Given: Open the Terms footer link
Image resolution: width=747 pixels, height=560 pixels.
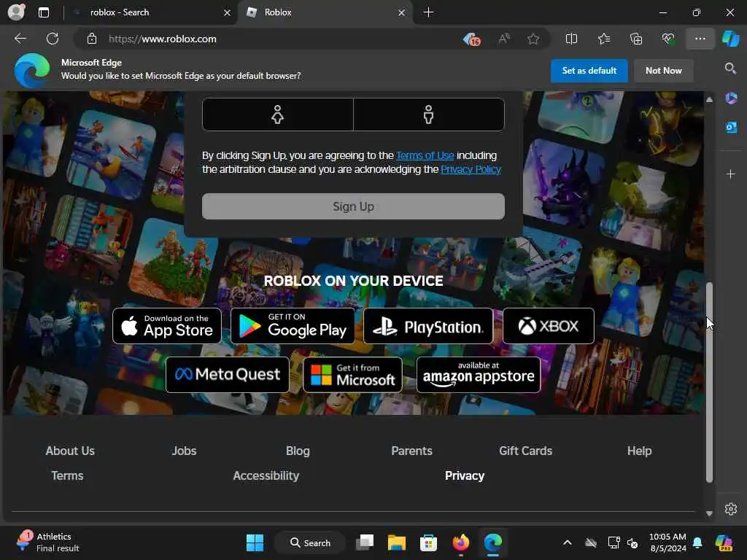Looking at the screenshot, I should coord(67,475).
